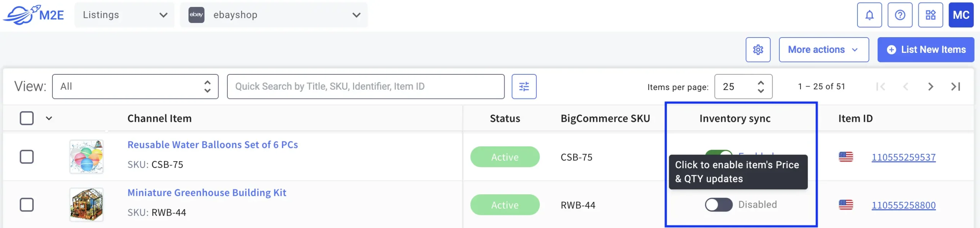Open the More actions menu
980x228 pixels.
(824, 49)
